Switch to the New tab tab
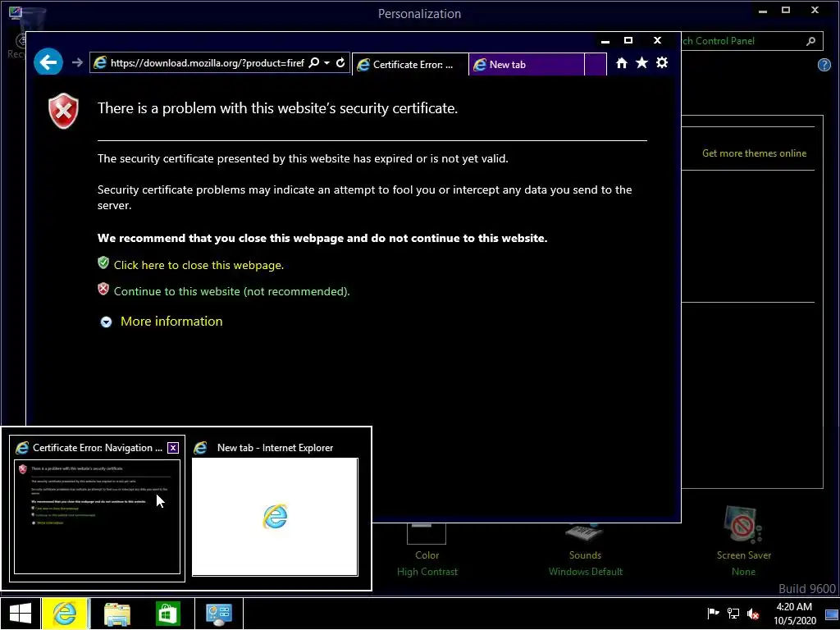840x630 pixels. click(526, 64)
